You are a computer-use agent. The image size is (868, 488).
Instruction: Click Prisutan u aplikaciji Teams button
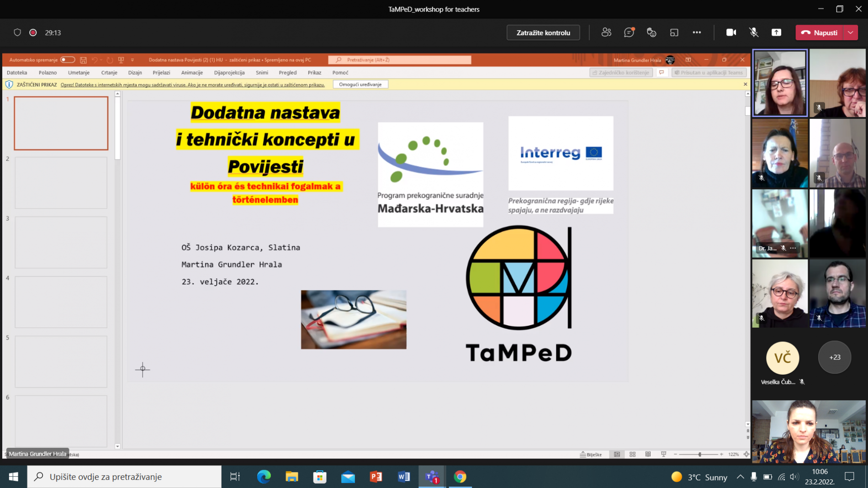click(x=709, y=73)
